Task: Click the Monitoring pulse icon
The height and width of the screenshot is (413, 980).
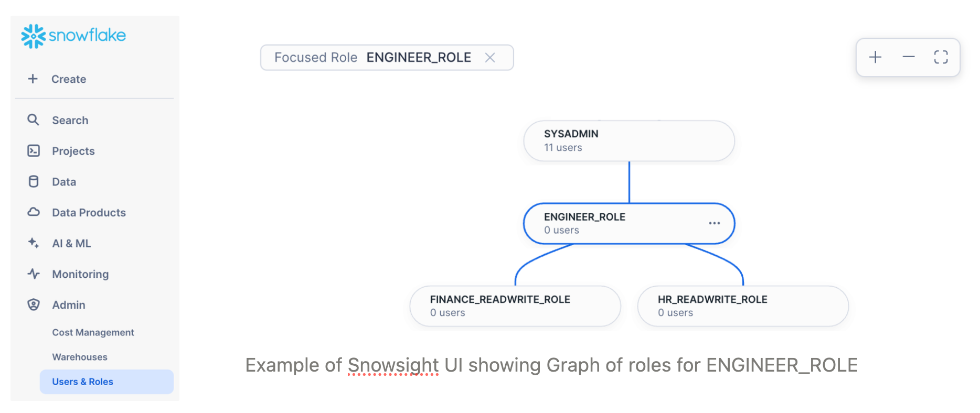Action: tap(34, 274)
